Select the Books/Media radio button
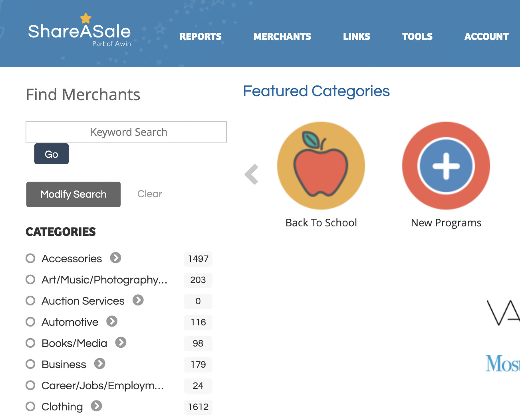520x420 pixels. coord(30,343)
